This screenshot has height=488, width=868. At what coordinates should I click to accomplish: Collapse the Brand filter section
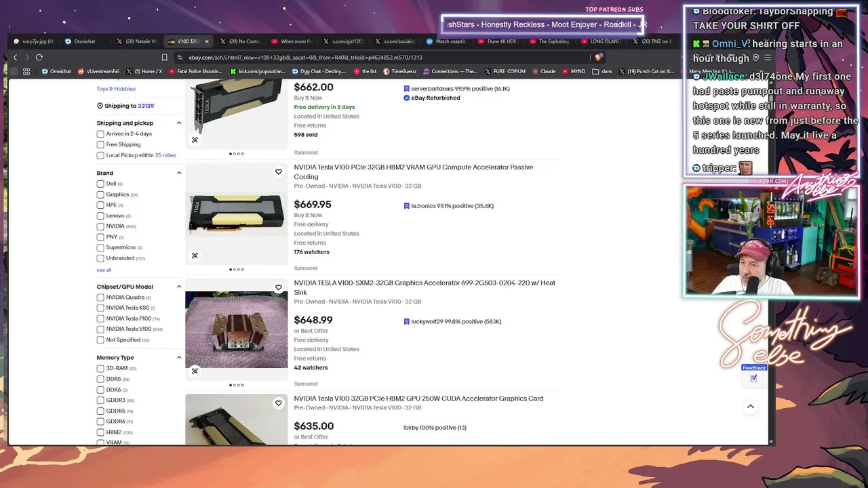pyautogui.click(x=179, y=174)
